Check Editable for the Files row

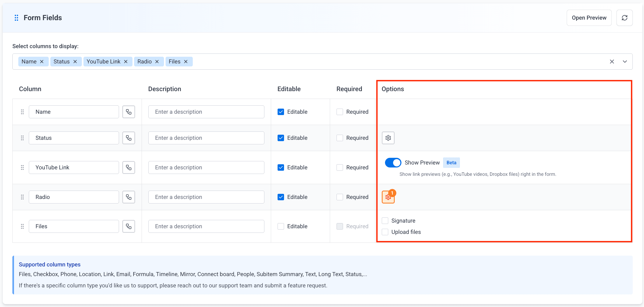[x=281, y=226]
